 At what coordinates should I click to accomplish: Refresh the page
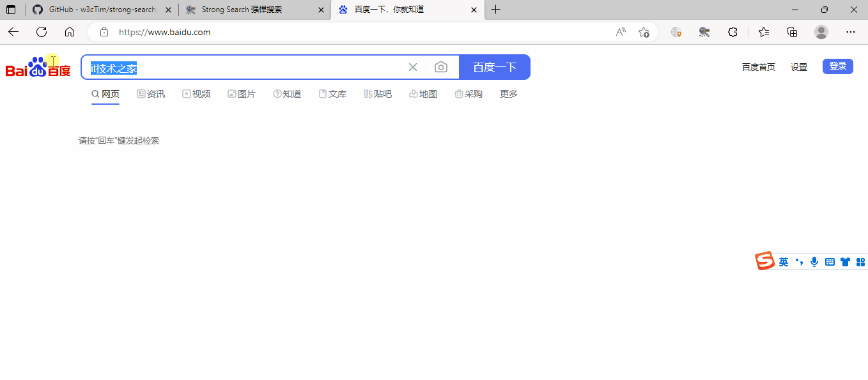point(42,32)
